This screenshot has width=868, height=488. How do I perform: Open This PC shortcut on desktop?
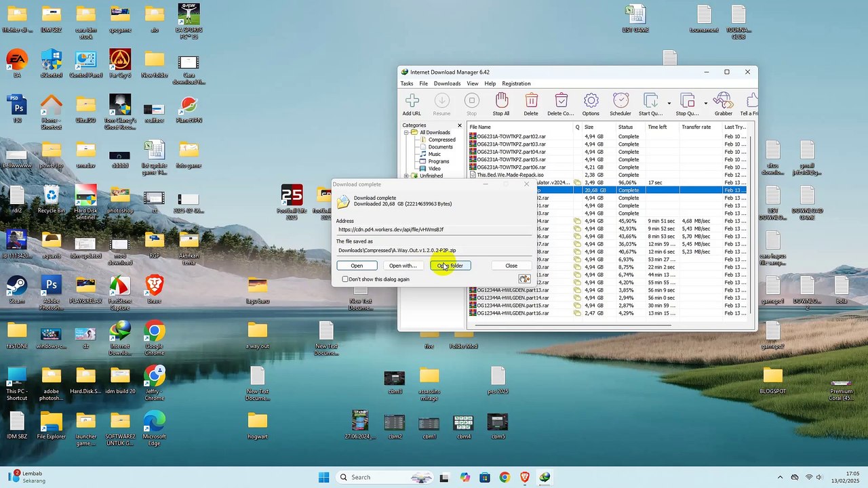pyautogui.click(x=17, y=383)
